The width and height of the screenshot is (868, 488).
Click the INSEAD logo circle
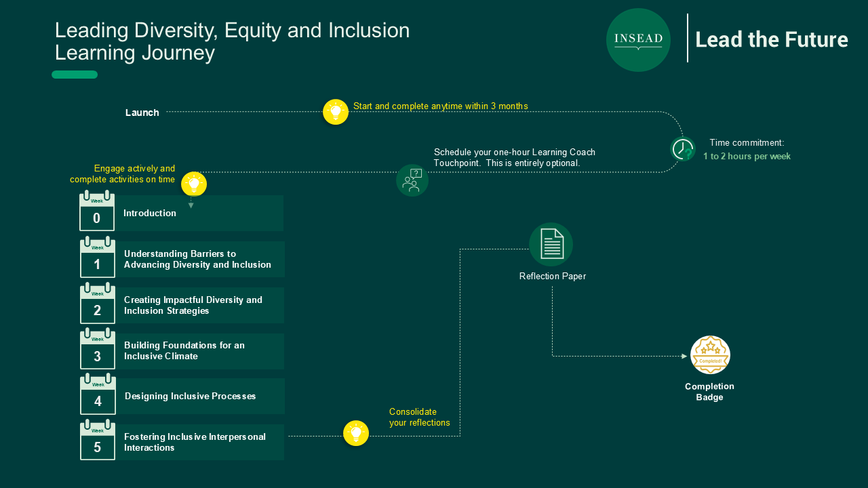(x=638, y=40)
